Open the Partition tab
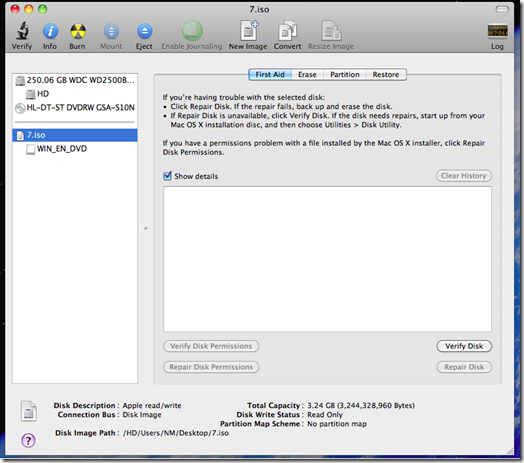The image size is (524, 463). pyautogui.click(x=345, y=75)
